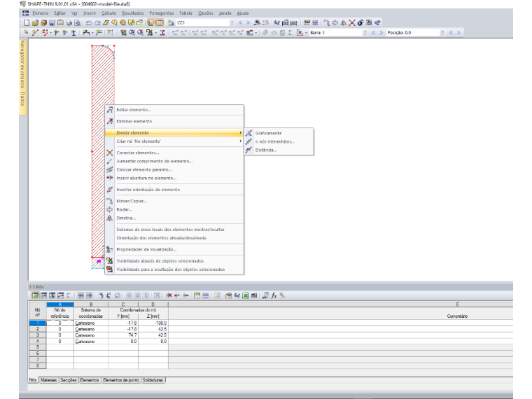532x399 pixels.
Task: Go to previous load case arrow
Action: tap(240, 22)
